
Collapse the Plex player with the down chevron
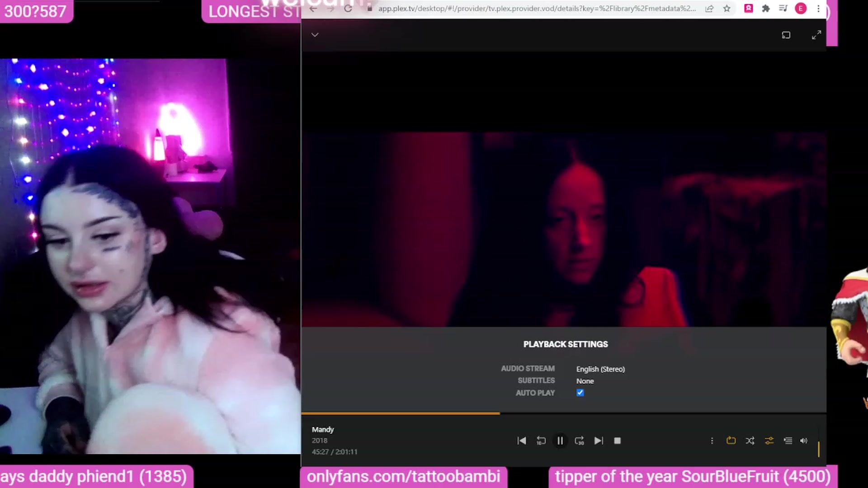tap(315, 35)
